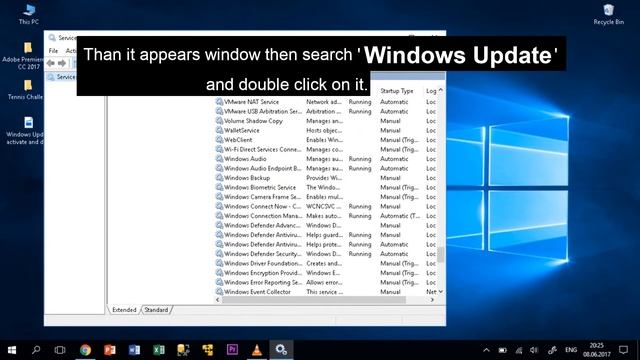Image resolution: width=640 pixels, height=360 pixels.
Task: Open taskbar search magnifier
Action: tap(36, 350)
